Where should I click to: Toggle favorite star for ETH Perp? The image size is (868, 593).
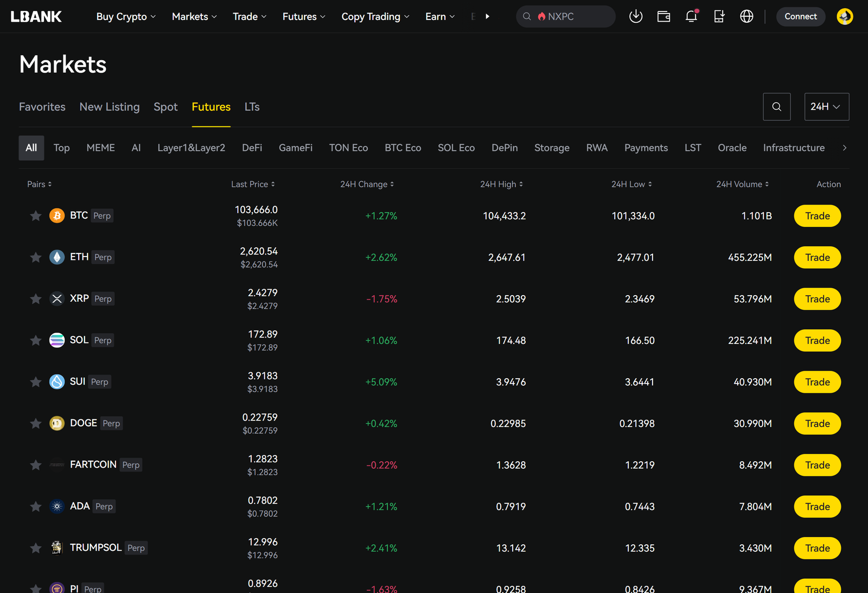36,257
